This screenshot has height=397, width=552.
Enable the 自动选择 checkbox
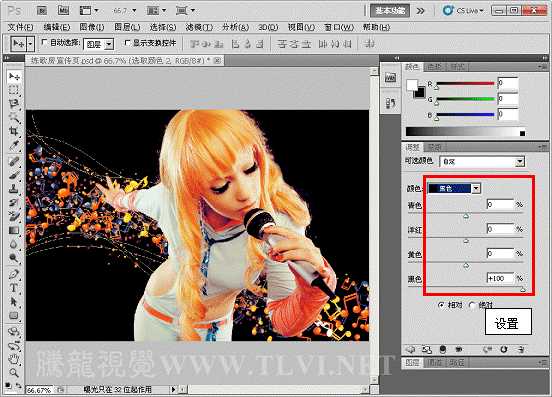(44, 42)
